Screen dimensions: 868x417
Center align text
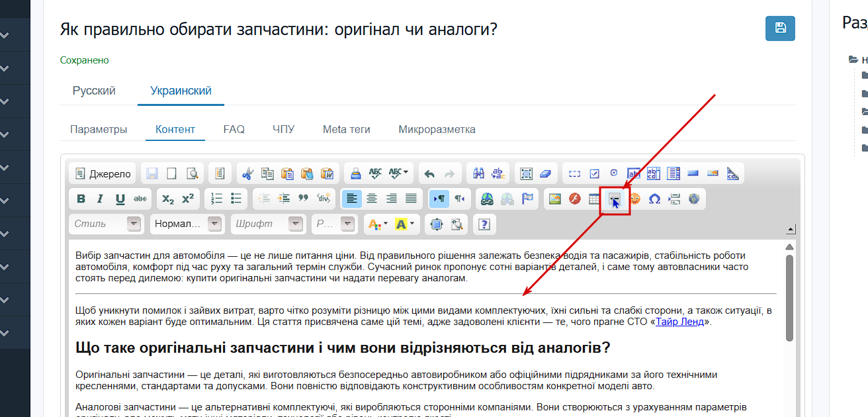coord(372,199)
